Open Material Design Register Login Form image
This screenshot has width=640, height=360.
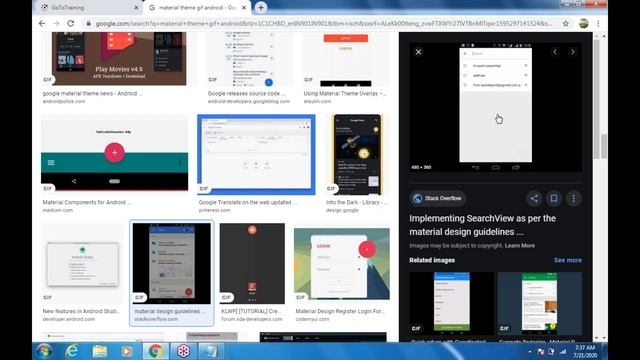point(342,264)
